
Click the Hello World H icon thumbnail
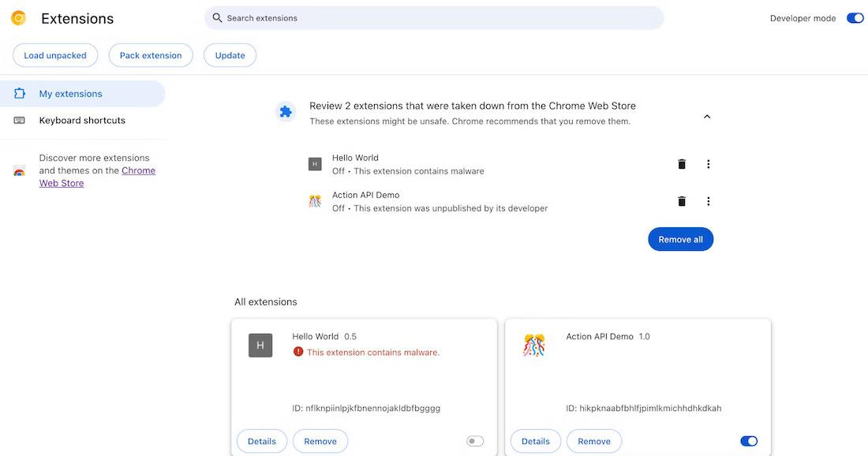pos(260,345)
